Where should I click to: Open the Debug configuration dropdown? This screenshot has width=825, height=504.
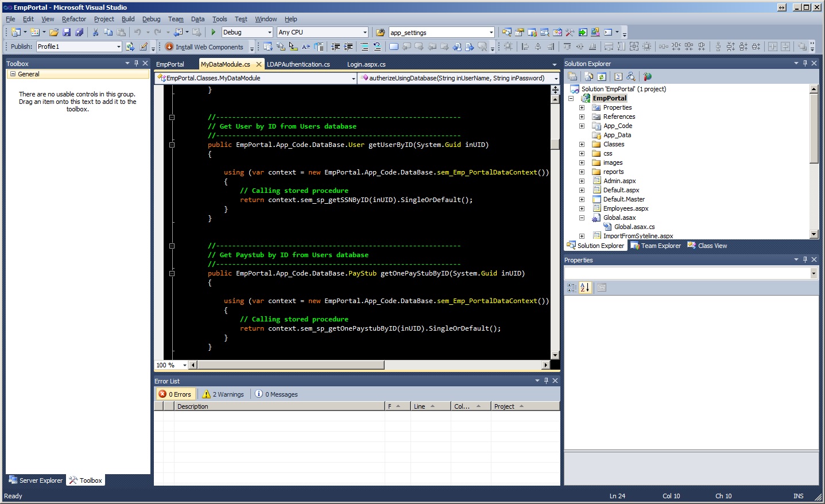pos(270,32)
